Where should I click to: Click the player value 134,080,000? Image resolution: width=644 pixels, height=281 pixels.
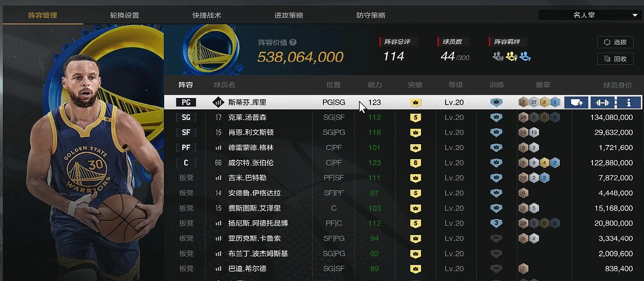pyautogui.click(x=611, y=118)
